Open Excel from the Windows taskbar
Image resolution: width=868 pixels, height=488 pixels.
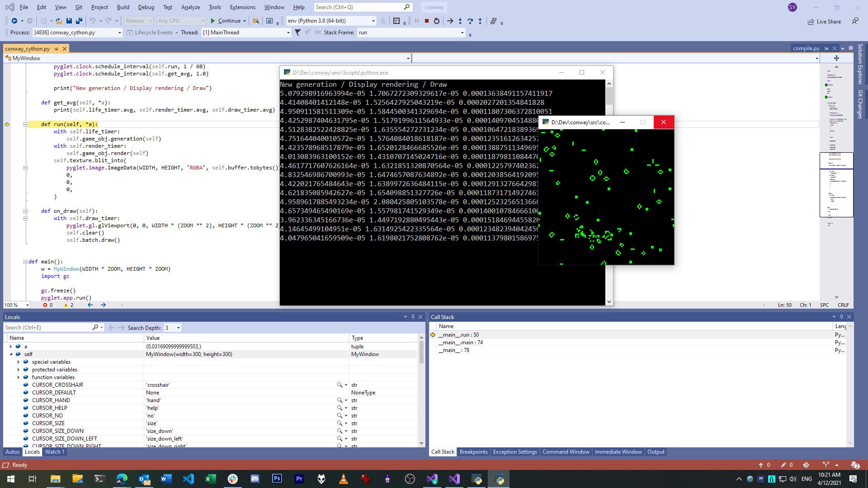[210, 479]
